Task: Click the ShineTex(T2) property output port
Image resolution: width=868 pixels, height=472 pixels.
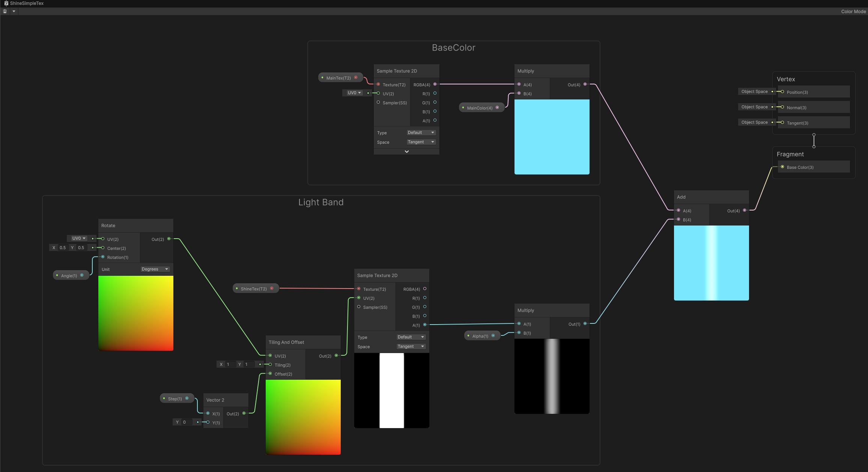Action: (272, 289)
